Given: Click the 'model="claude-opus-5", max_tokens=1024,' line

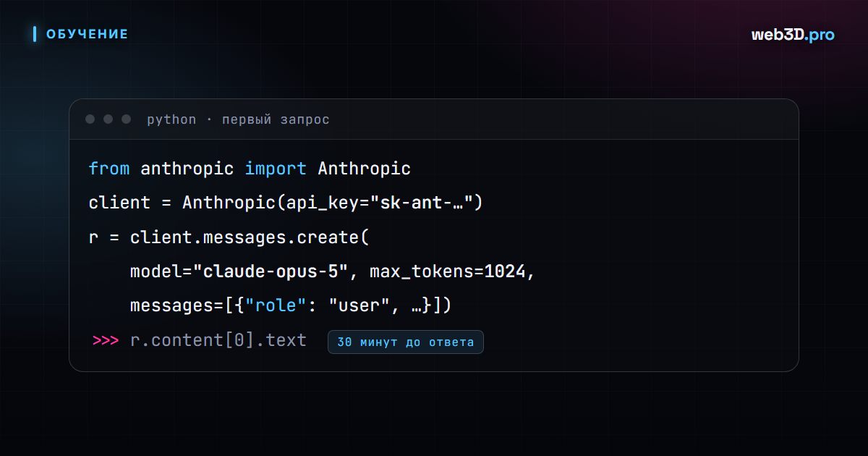Looking at the screenshot, I should point(333,271).
